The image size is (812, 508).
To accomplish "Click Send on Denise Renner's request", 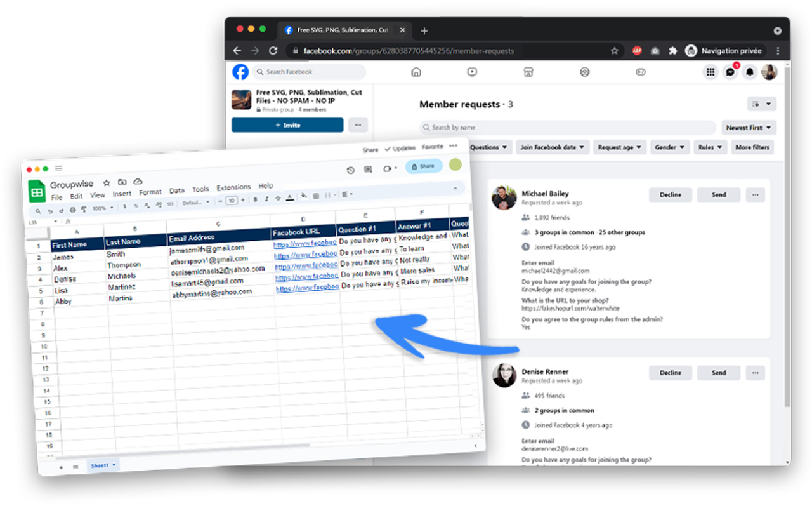I will [719, 373].
